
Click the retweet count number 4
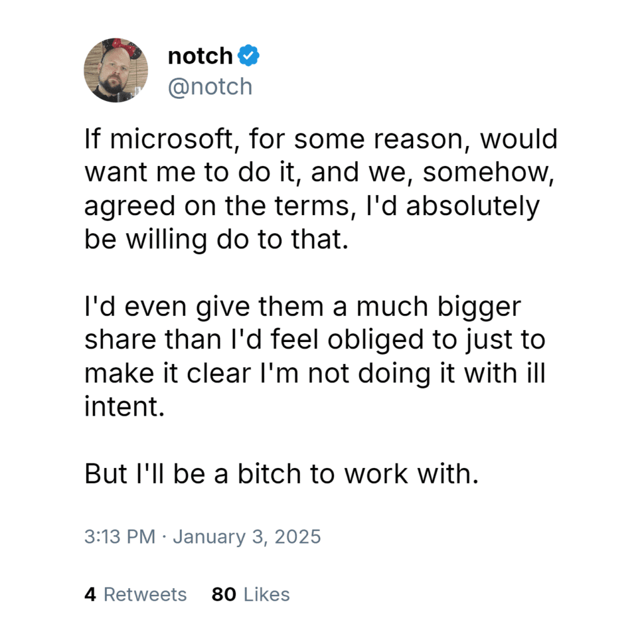coord(90,594)
